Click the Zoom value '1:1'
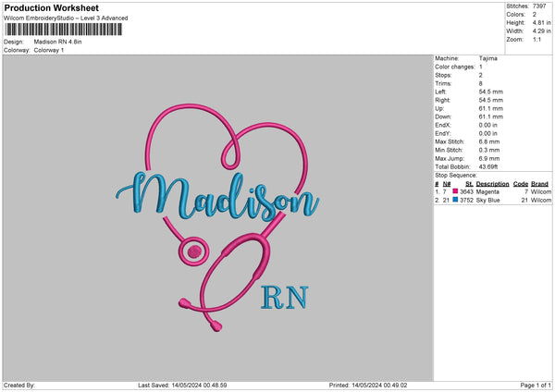Image resolution: width=555 pixels, height=392 pixels. [536, 39]
